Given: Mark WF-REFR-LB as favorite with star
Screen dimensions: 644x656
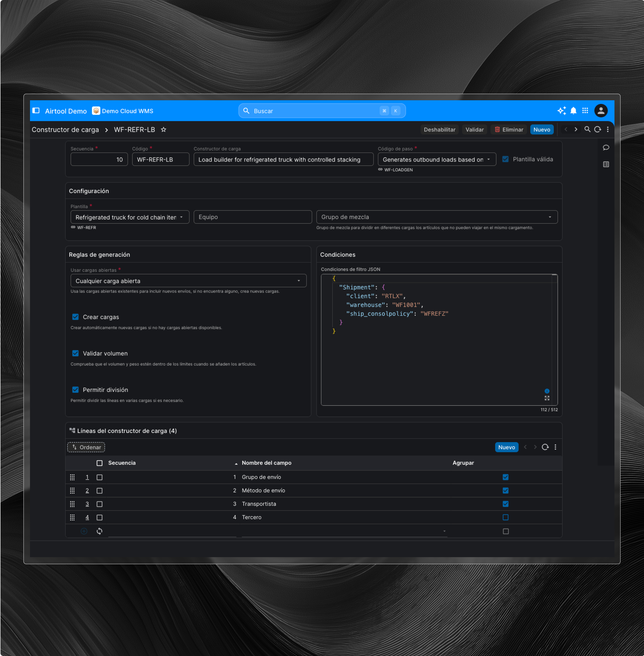Looking at the screenshot, I should 163,130.
